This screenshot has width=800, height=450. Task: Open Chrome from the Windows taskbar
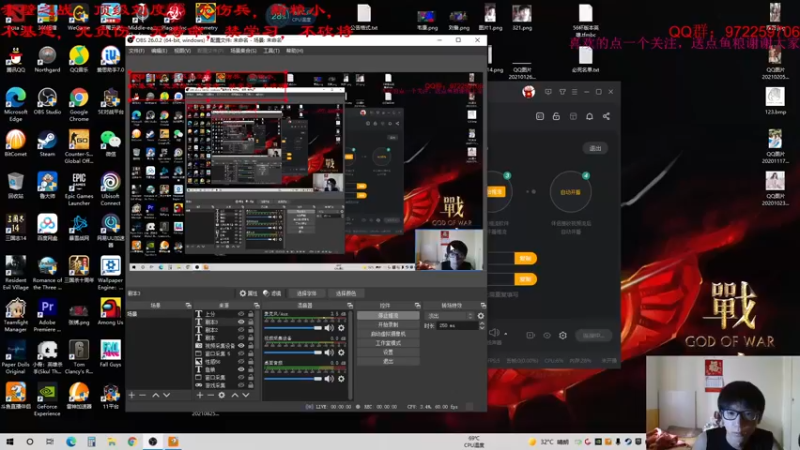pos(132,441)
